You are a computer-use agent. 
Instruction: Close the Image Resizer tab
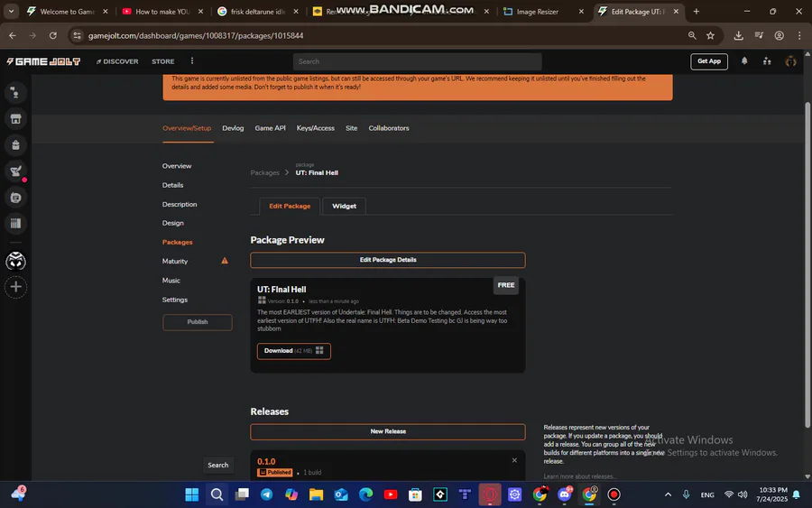tap(581, 12)
